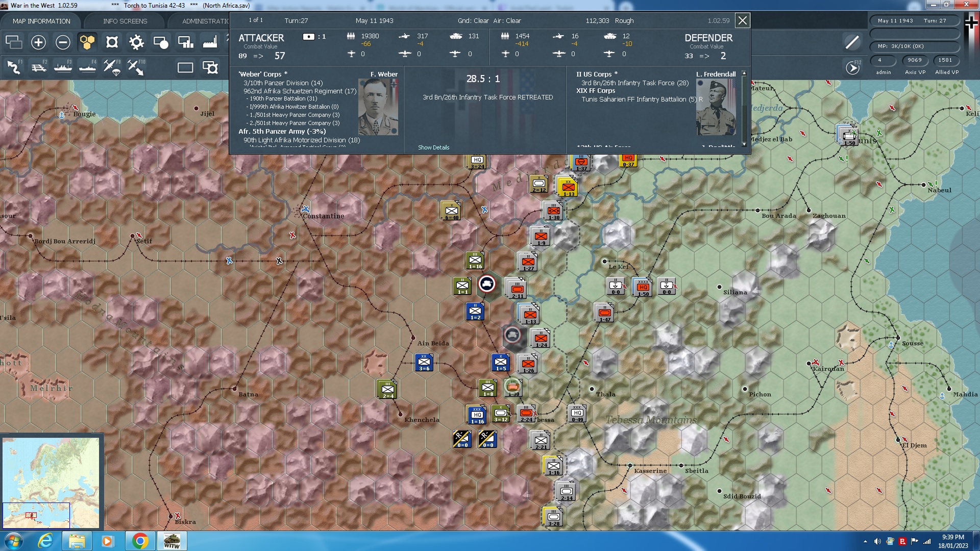Toggle the gear map settings overlay

point(136,43)
